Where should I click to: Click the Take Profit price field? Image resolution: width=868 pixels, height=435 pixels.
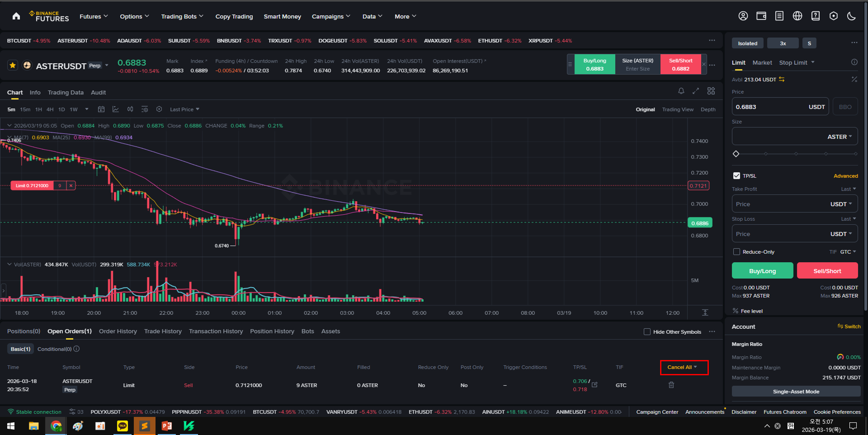tap(795, 204)
